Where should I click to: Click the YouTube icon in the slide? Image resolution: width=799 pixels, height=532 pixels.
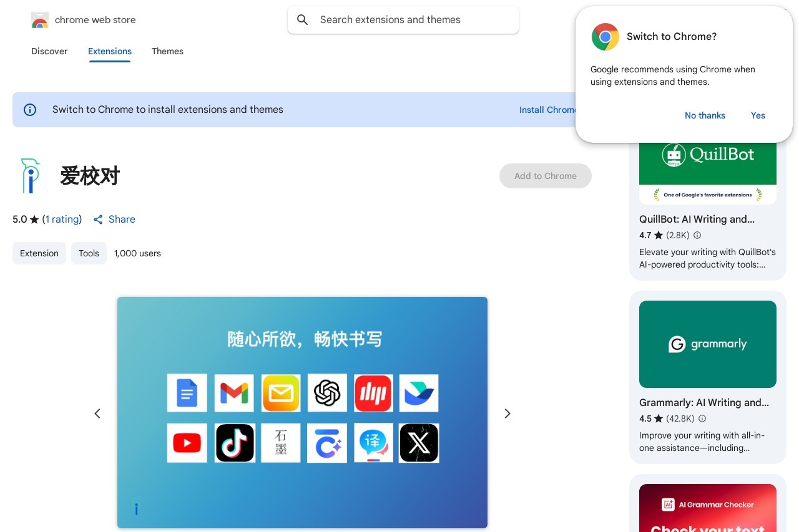(187, 443)
